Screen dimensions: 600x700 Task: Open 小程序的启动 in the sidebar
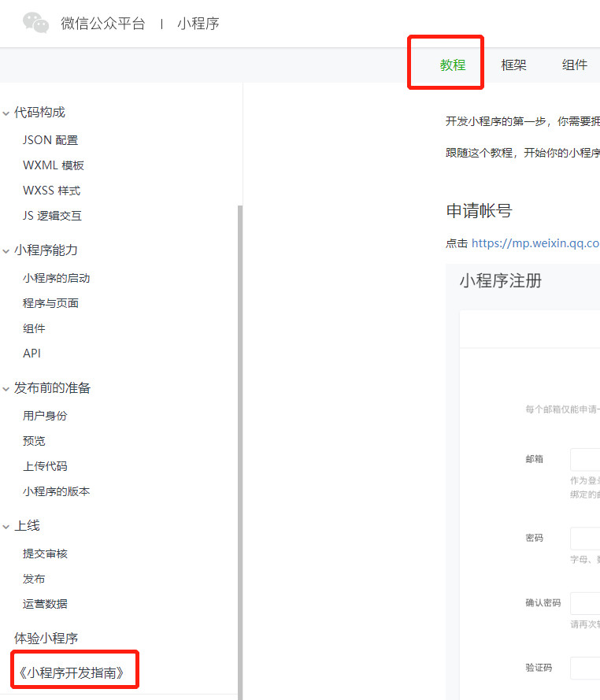[56, 278]
